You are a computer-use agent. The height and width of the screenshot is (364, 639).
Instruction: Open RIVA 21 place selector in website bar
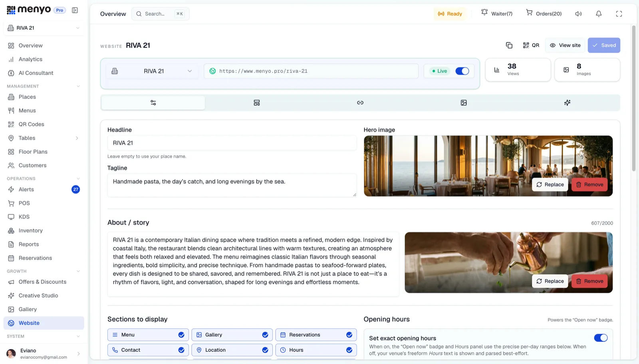(x=153, y=71)
